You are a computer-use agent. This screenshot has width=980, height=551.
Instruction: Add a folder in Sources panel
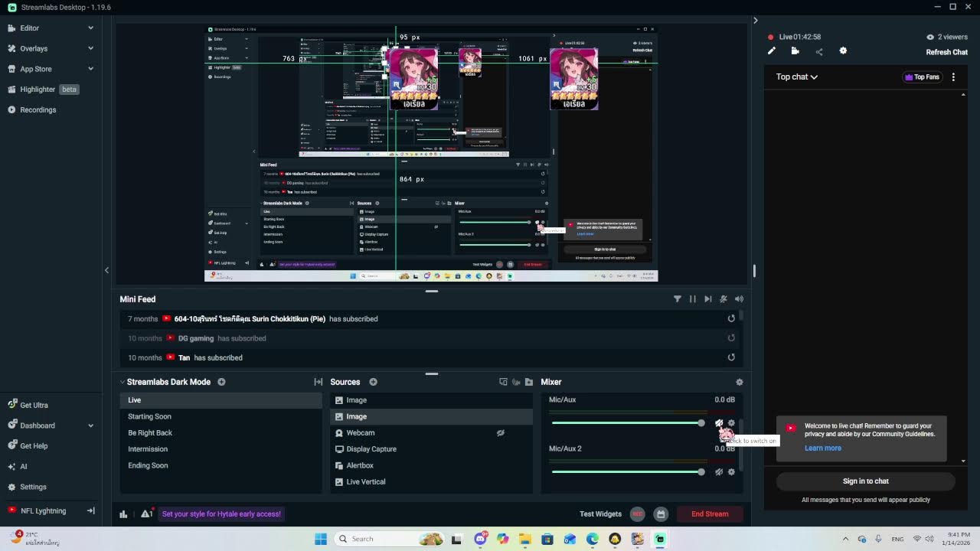[x=528, y=382]
